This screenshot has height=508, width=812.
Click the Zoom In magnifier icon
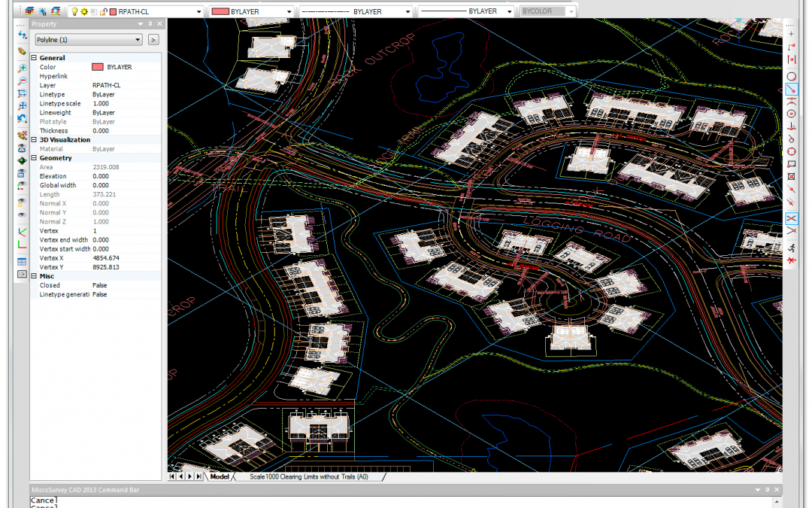23,68
